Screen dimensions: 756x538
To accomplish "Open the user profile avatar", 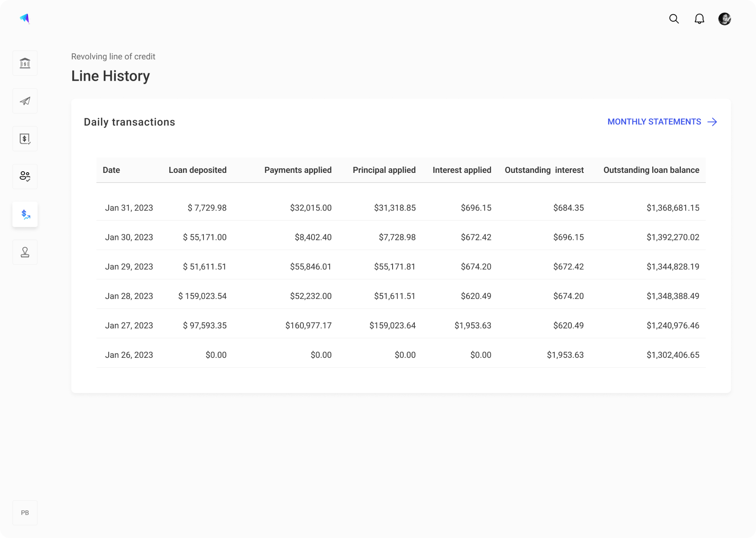I will pyautogui.click(x=725, y=19).
